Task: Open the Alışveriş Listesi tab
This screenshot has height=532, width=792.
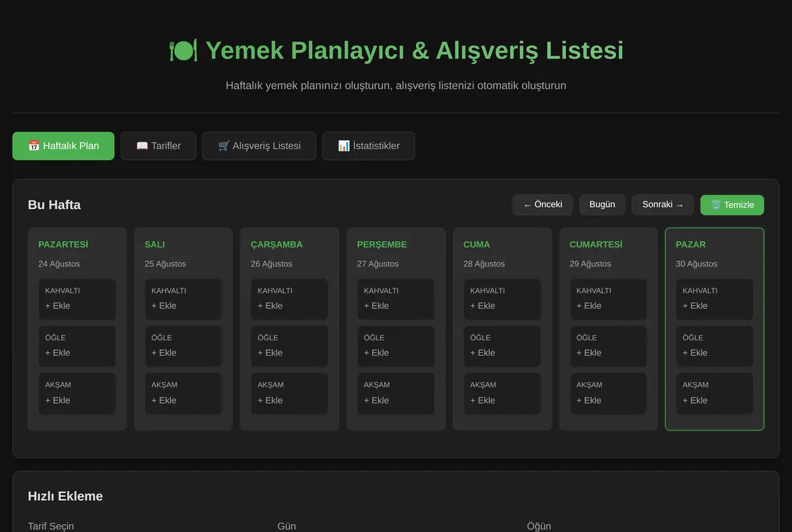Action: pyautogui.click(x=259, y=146)
